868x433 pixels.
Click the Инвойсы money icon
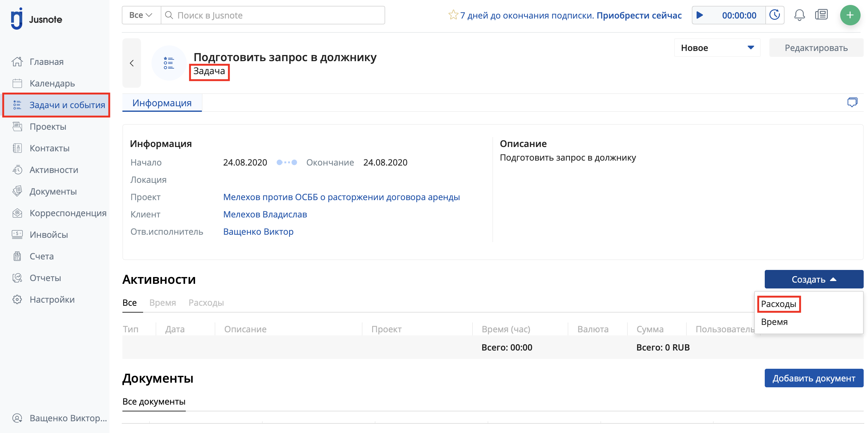17,234
